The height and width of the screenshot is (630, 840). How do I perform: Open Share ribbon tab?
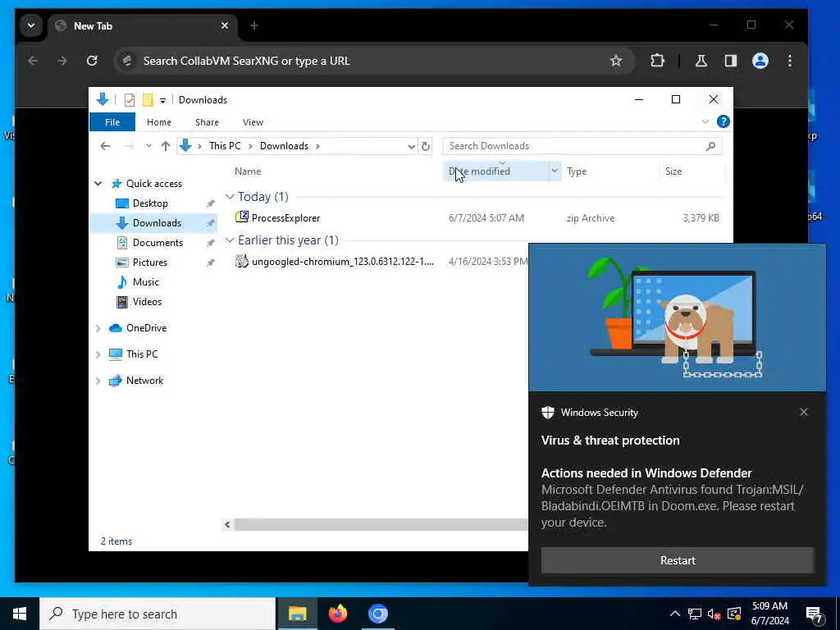point(207,122)
